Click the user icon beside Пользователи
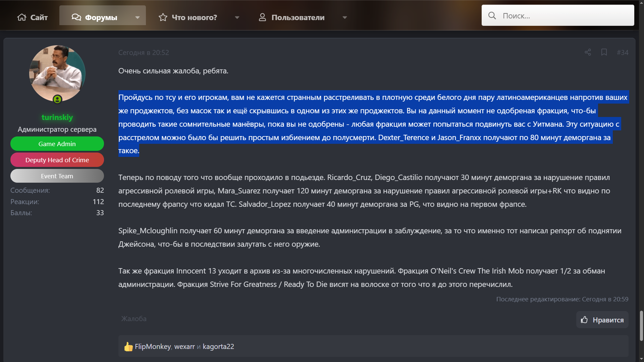Screen dimensions: 644x362 [x=262, y=17]
